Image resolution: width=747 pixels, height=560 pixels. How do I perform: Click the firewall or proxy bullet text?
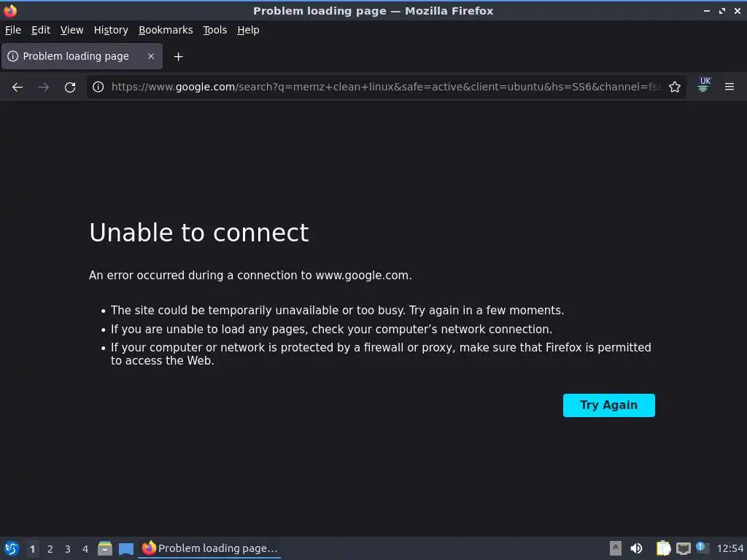click(x=381, y=354)
